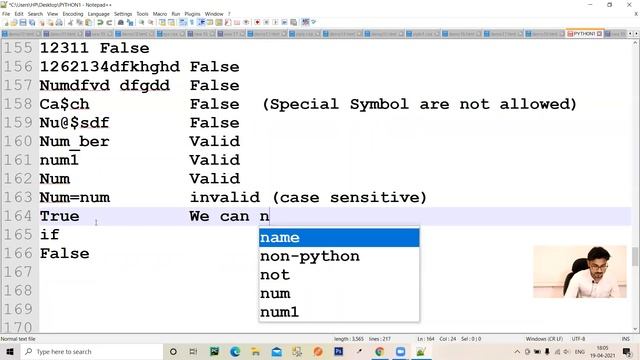Image resolution: width=640 pixels, height=360 pixels.
Task: Toggle the Indent Guide toolbar icon
Action: (x=201, y=22)
